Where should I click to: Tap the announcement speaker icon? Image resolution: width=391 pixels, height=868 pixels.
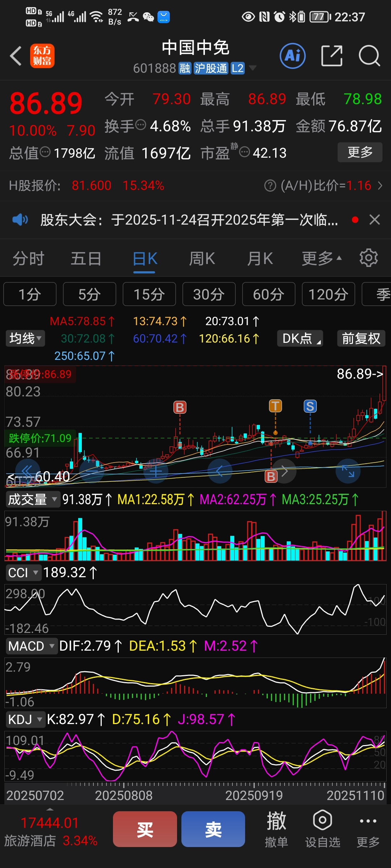coord(20,220)
